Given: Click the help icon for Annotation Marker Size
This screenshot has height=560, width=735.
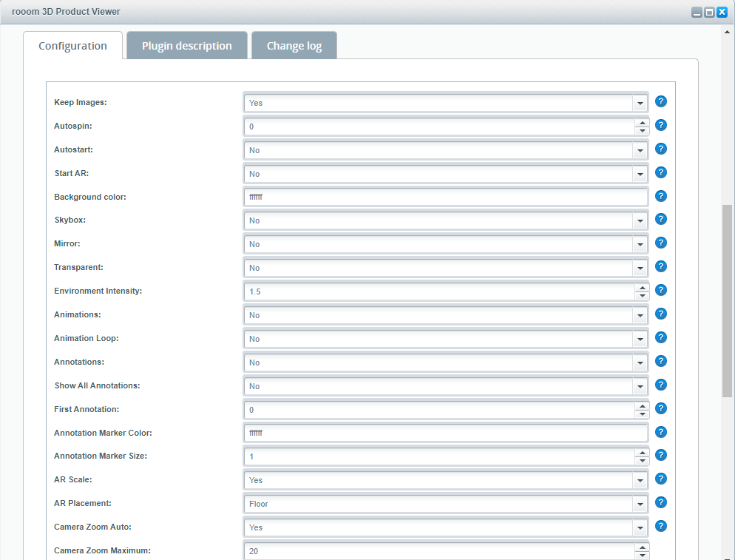Looking at the screenshot, I should click(x=661, y=455).
